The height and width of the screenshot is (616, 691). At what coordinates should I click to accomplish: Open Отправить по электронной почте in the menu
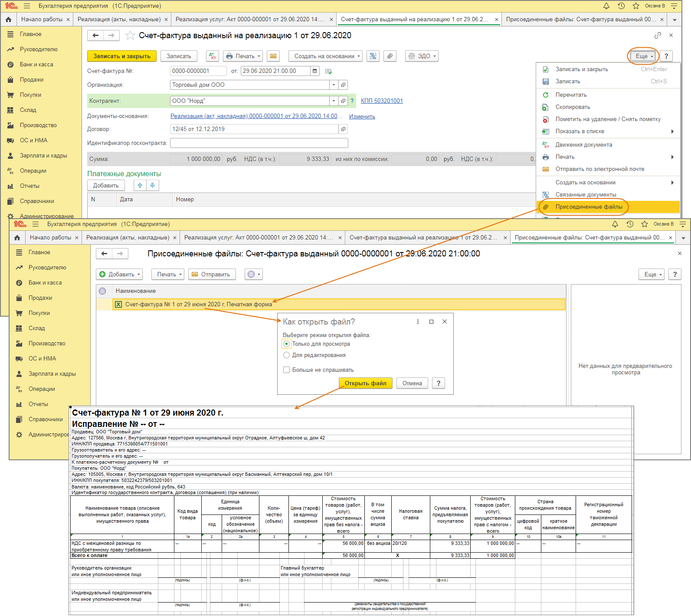click(608, 169)
